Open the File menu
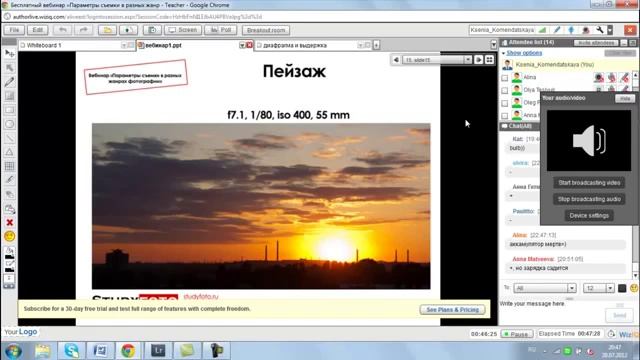The height and width of the screenshot is (360, 640). click(x=14, y=30)
